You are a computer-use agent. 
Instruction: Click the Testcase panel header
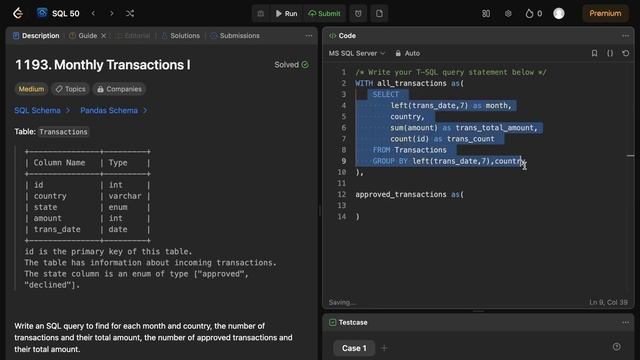pyautogui.click(x=348, y=322)
